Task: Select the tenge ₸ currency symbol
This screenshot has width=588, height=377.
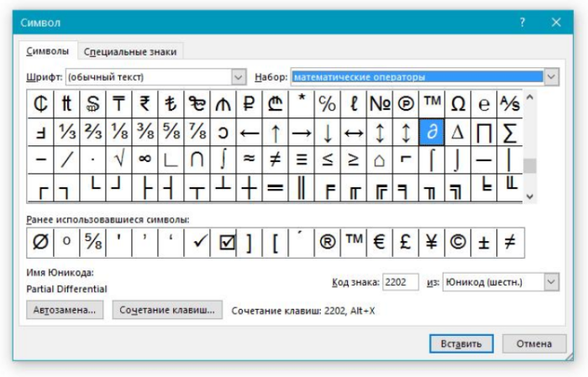Action: [119, 104]
